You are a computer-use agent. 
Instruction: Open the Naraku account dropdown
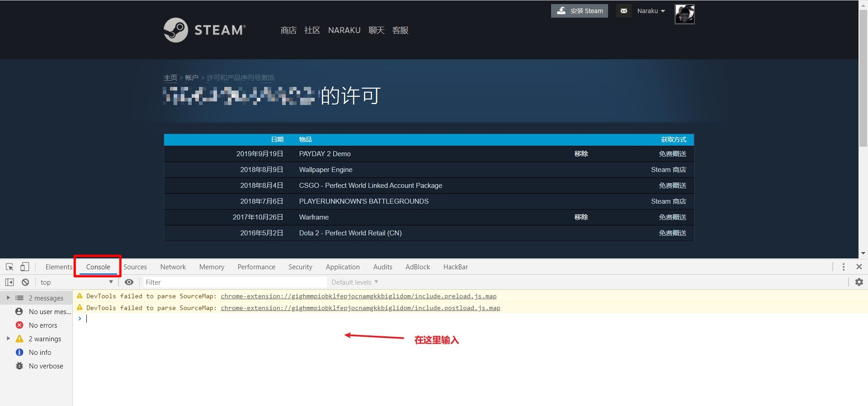click(651, 11)
